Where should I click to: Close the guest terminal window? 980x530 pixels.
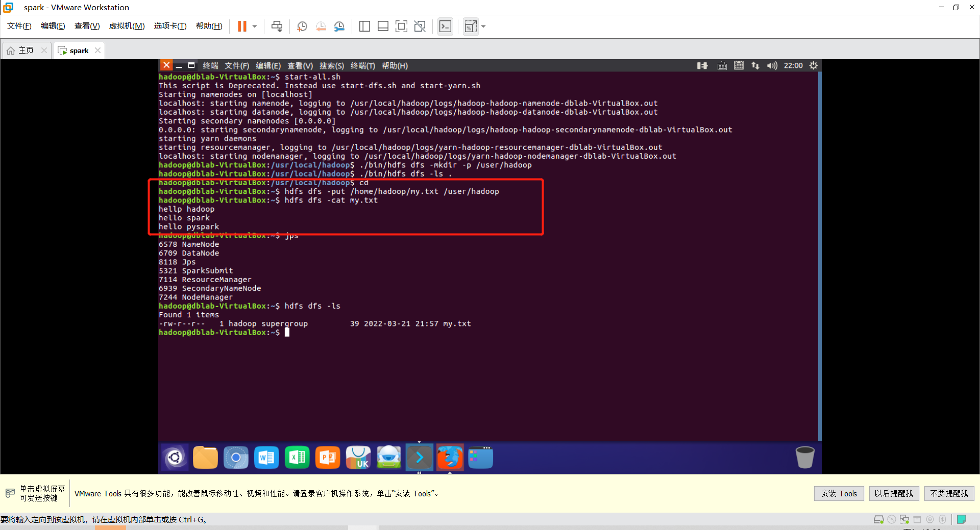coord(166,65)
